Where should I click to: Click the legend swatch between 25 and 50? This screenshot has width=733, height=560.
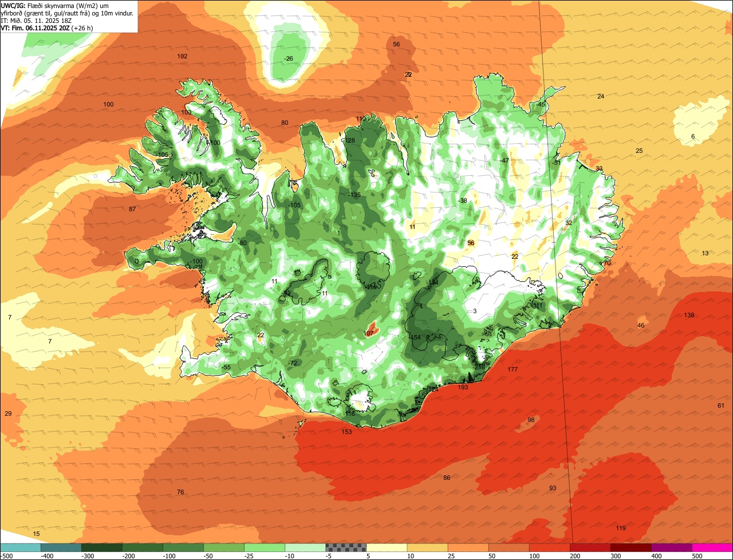[468, 547]
